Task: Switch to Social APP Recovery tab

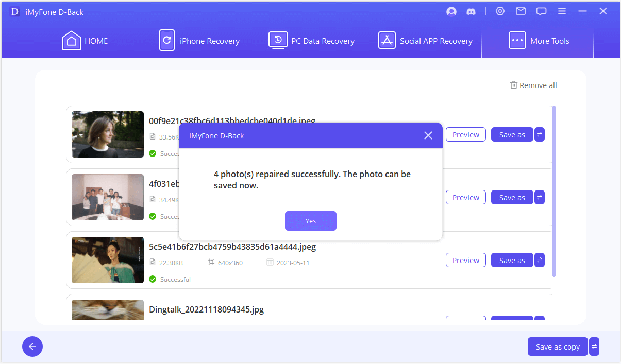Action: tap(426, 41)
